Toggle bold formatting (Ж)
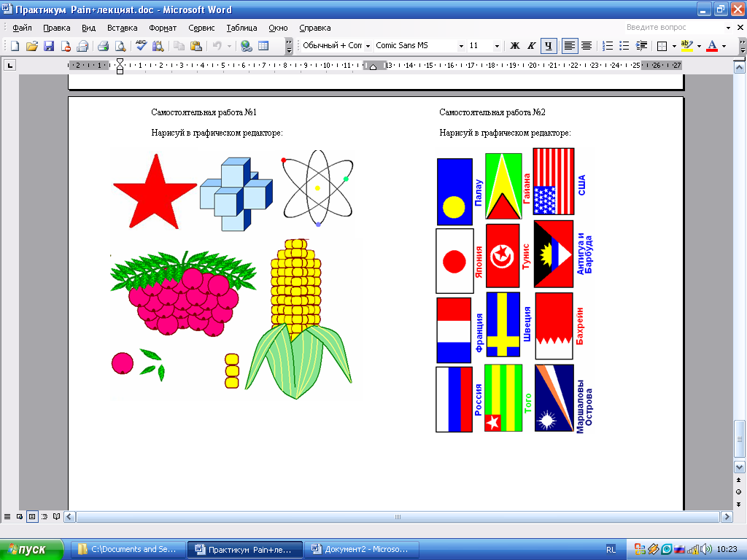The height and width of the screenshot is (560, 747). (514, 46)
